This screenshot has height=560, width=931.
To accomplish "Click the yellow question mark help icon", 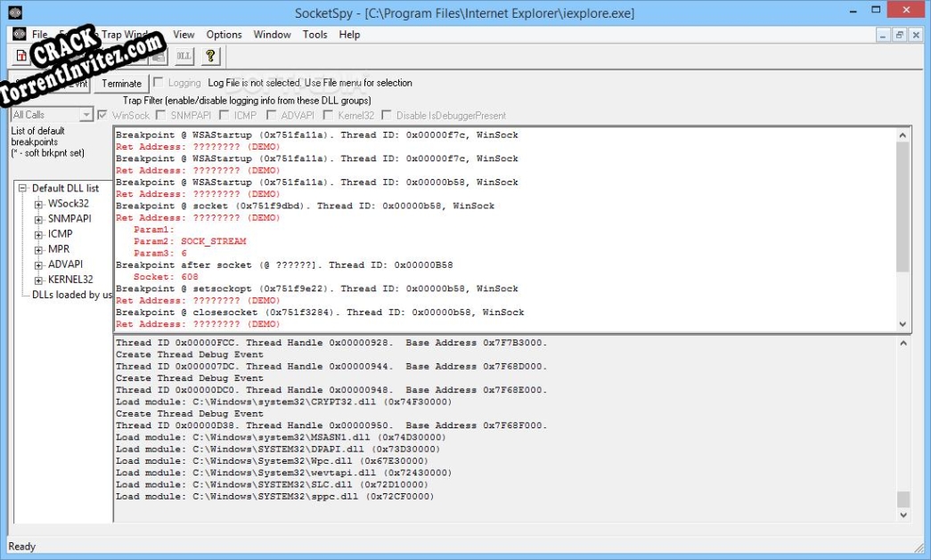I will tap(210, 56).
